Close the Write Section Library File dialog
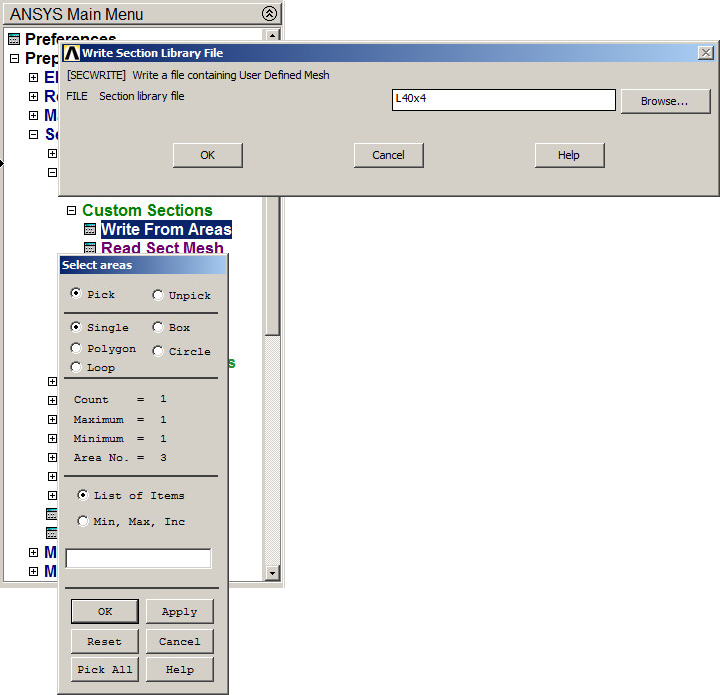The image size is (720, 695). coord(705,53)
